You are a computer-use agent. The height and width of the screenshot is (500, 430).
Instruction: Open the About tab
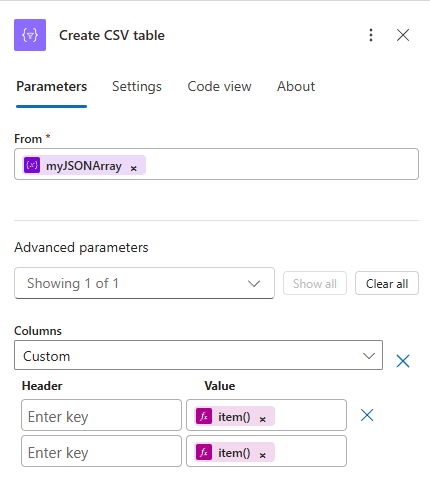point(296,86)
